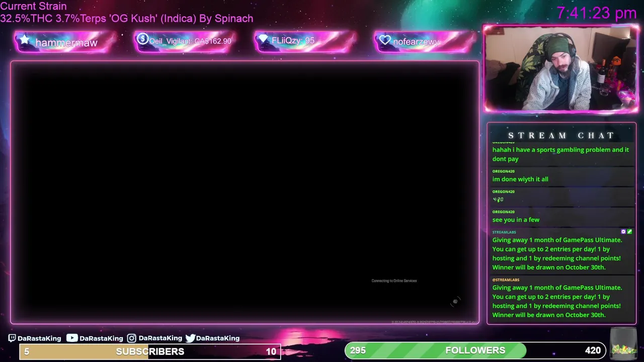The width and height of the screenshot is (644, 362).
Task: Click the diamond icon beside FLiiQzy
Action: 263,39
